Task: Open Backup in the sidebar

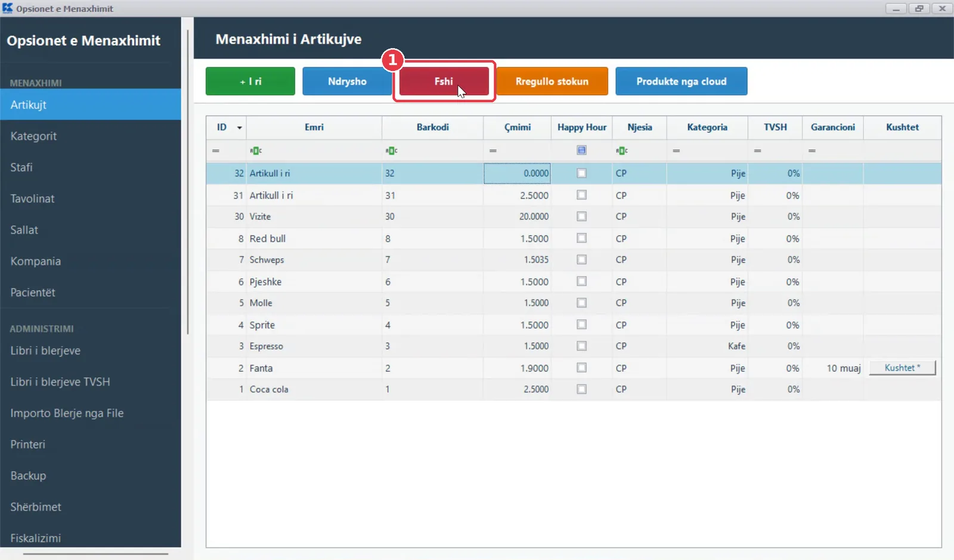Action: pyautogui.click(x=91, y=475)
